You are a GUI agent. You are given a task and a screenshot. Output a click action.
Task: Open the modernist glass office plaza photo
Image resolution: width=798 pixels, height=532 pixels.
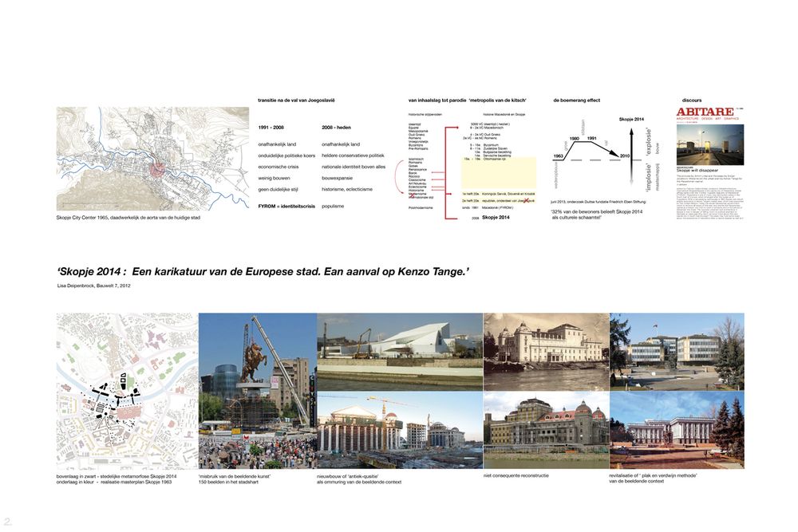pos(677,352)
